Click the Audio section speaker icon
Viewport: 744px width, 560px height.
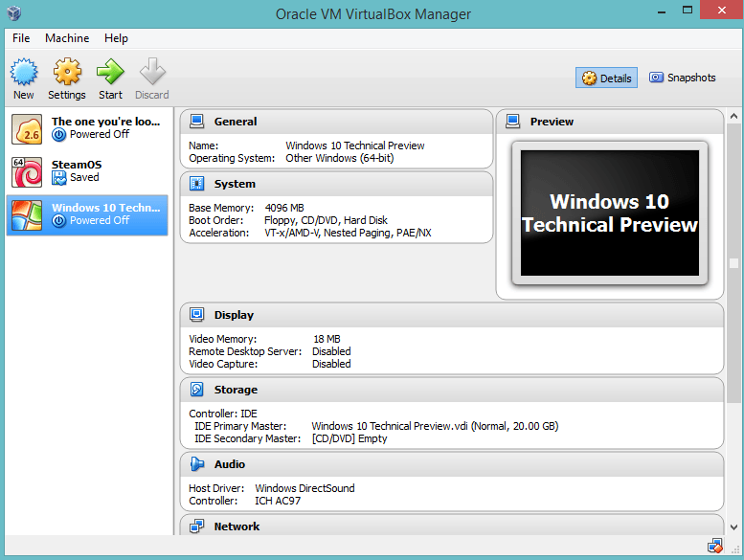(x=197, y=463)
